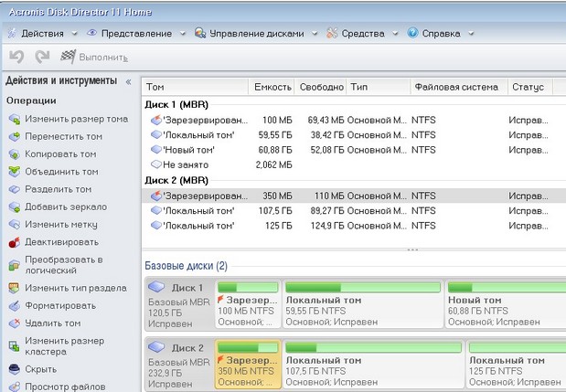Image resolution: width=566 pixels, height=392 pixels.
Task: Click the Справка help icon
Action: (x=412, y=33)
